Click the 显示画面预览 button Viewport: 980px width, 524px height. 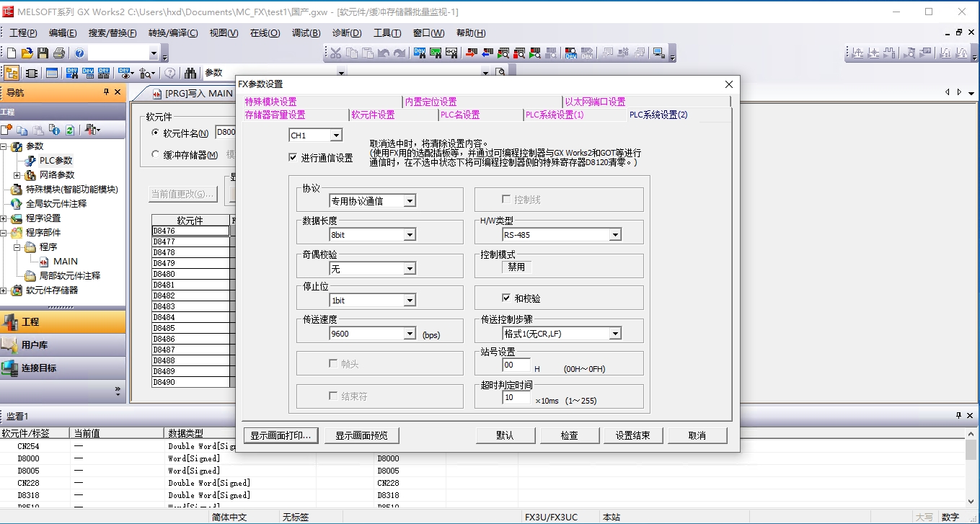(361, 435)
